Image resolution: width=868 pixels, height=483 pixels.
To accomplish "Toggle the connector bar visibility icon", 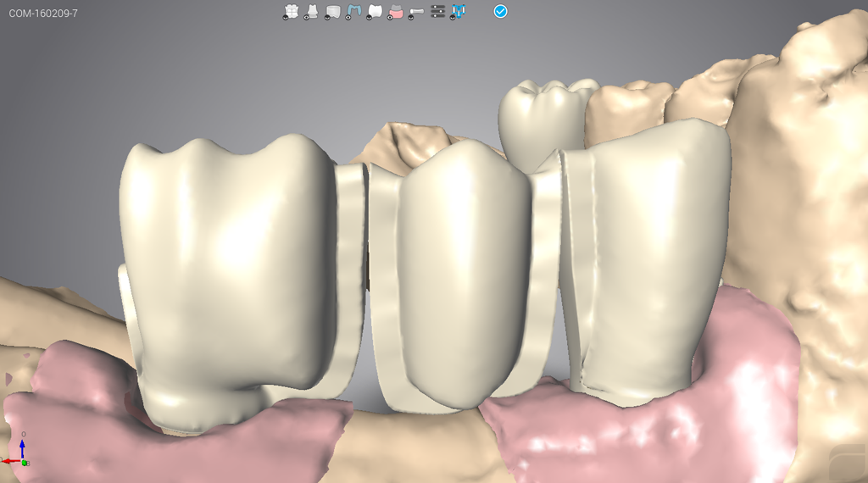I will (x=416, y=12).
